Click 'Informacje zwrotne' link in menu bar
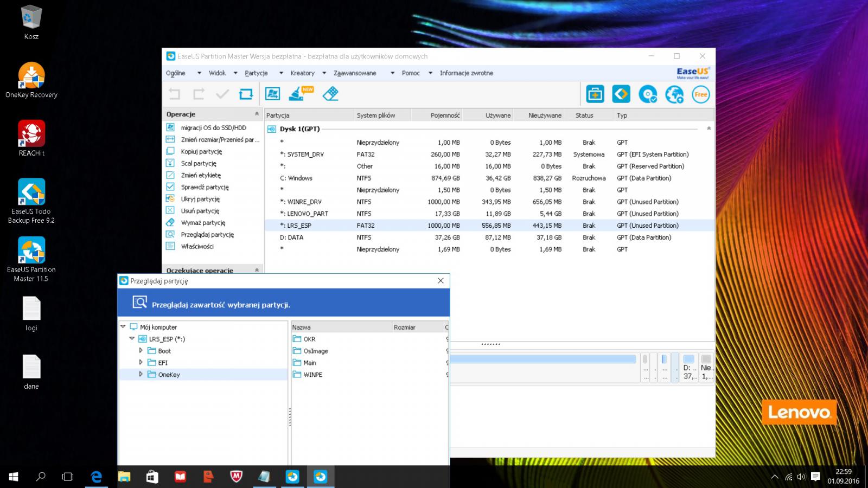868x488 pixels. coord(467,73)
